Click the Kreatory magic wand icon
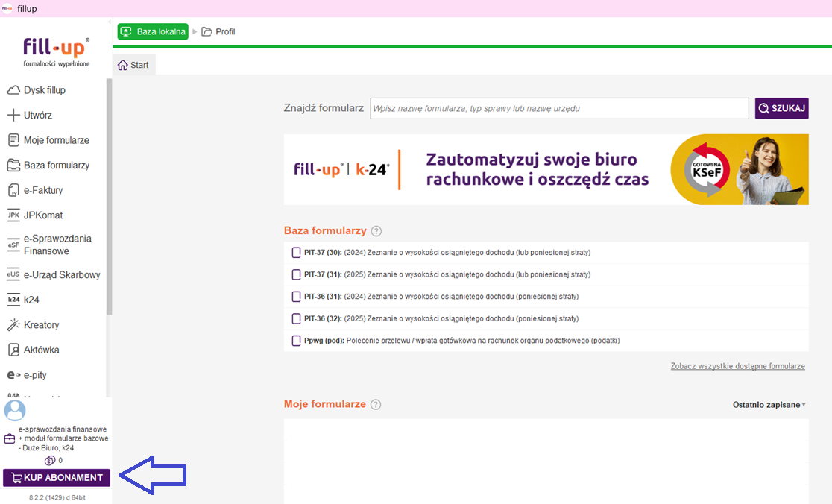Image resolution: width=832 pixels, height=504 pixels. 13,325
